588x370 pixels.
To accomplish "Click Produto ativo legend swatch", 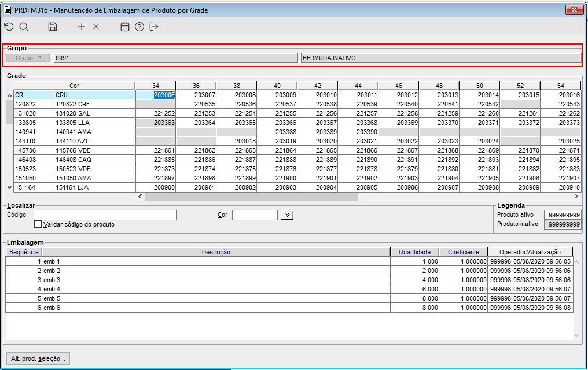I will pyautogui.click(x=562, y=214).
